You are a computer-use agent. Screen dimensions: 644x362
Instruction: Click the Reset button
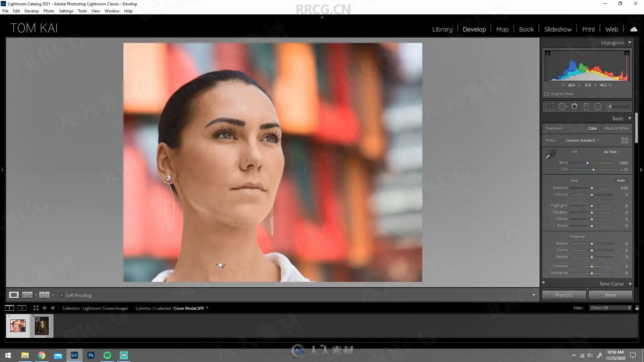pos(610,295)
